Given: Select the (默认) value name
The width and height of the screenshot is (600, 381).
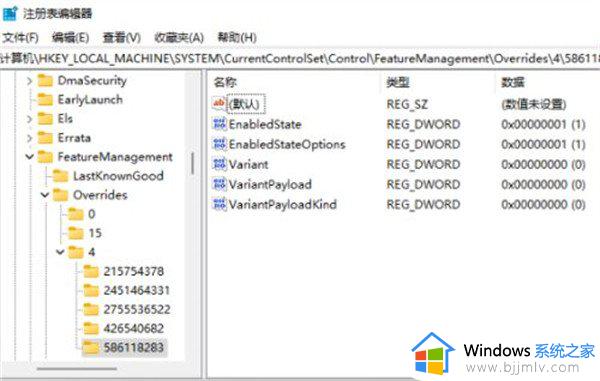Looking at the screenshot, I should coord(244,104).
